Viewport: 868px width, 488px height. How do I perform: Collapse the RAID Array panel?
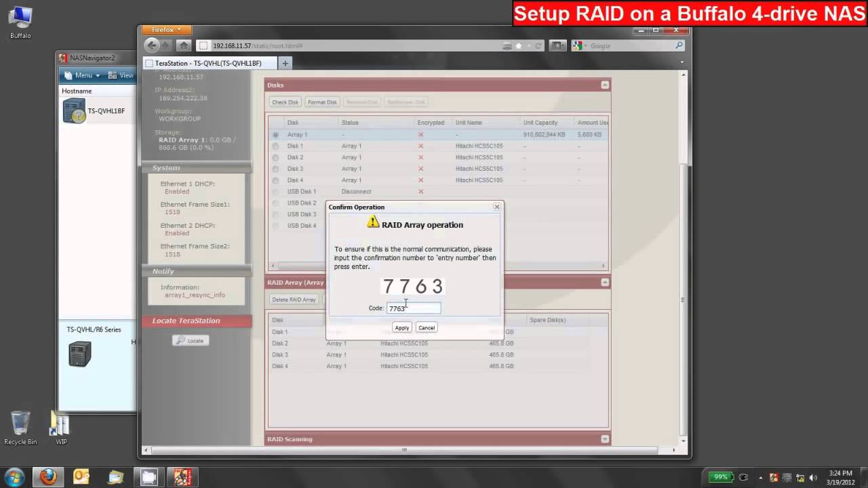[x=604, y=282]
